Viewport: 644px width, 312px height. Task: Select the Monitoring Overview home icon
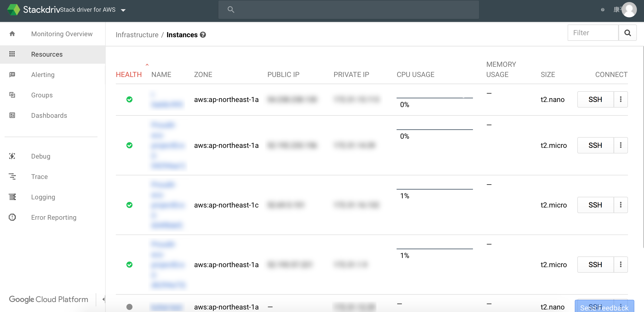12,34
